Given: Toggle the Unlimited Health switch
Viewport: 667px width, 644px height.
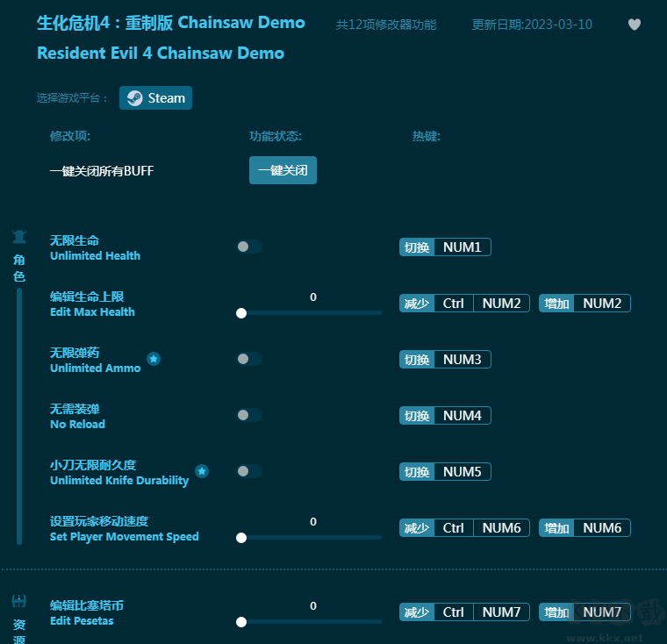Looking at the screenshot, I should tap(249, 247).
